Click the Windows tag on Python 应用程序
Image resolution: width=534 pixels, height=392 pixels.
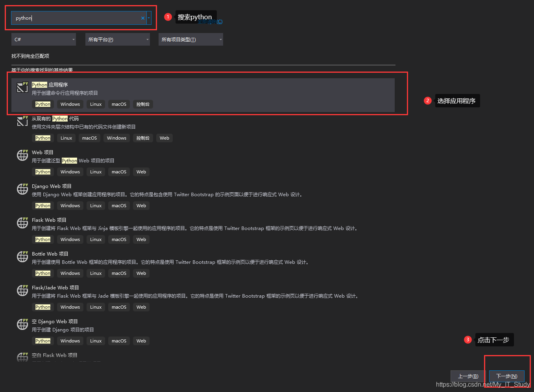pyautogui.click(x=70, y=104)
